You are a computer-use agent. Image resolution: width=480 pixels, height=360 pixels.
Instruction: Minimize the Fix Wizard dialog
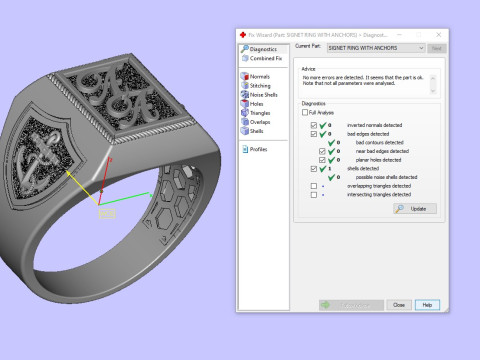[399, 35]
